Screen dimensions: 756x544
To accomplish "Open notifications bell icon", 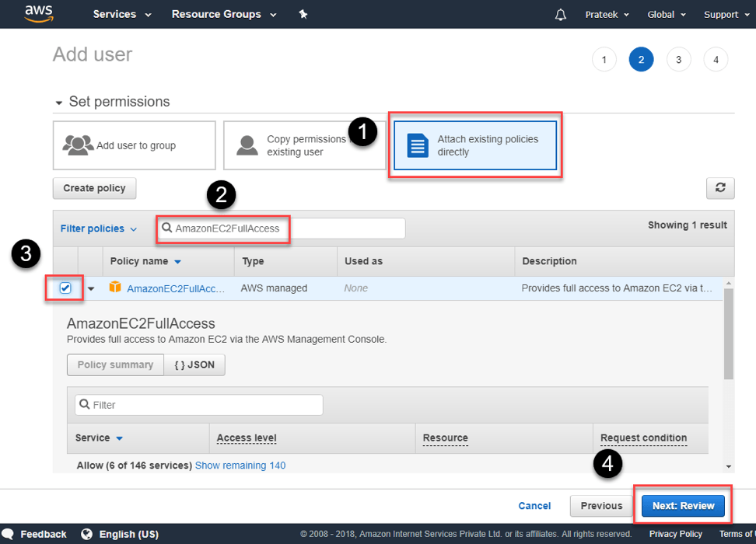I will pyautogui.click(x=561, y=15).
